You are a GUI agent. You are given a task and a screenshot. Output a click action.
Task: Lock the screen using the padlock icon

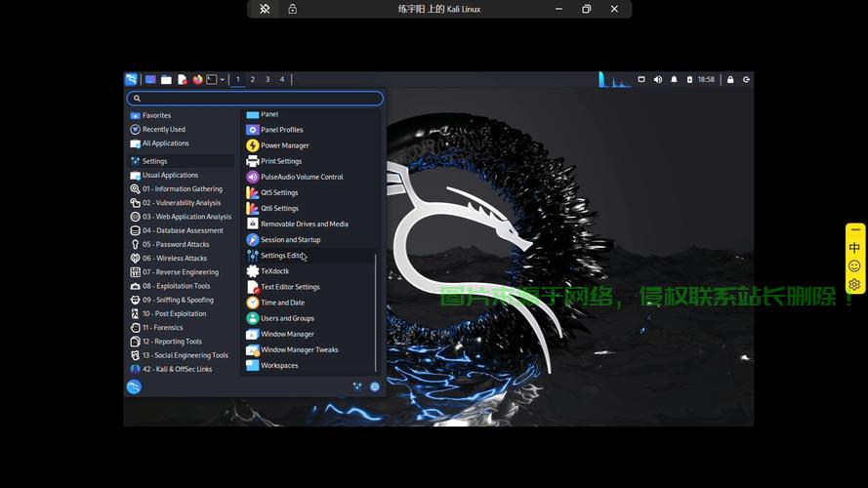[730, 79]
